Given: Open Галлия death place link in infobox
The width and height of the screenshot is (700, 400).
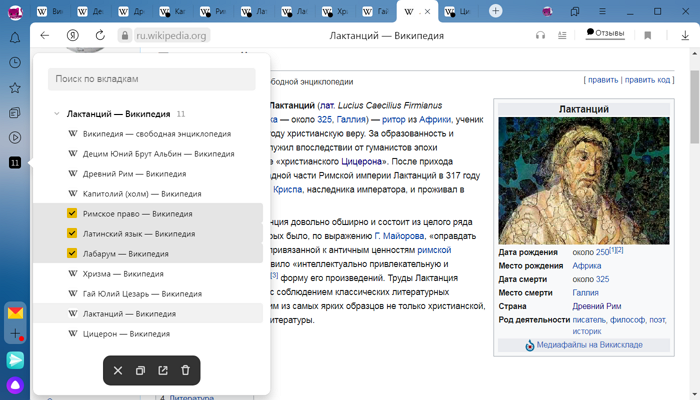Looking at the screenshot, I should [x=585, y=292].
